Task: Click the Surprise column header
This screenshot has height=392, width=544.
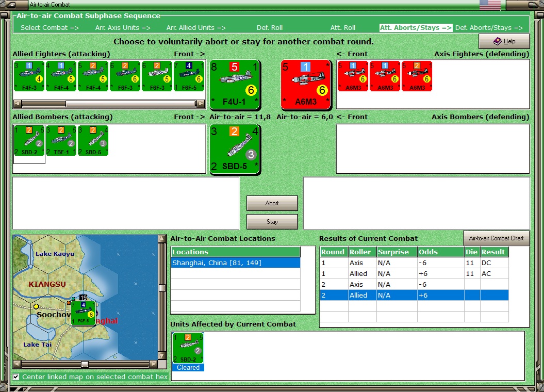Action: click(397, 252)
